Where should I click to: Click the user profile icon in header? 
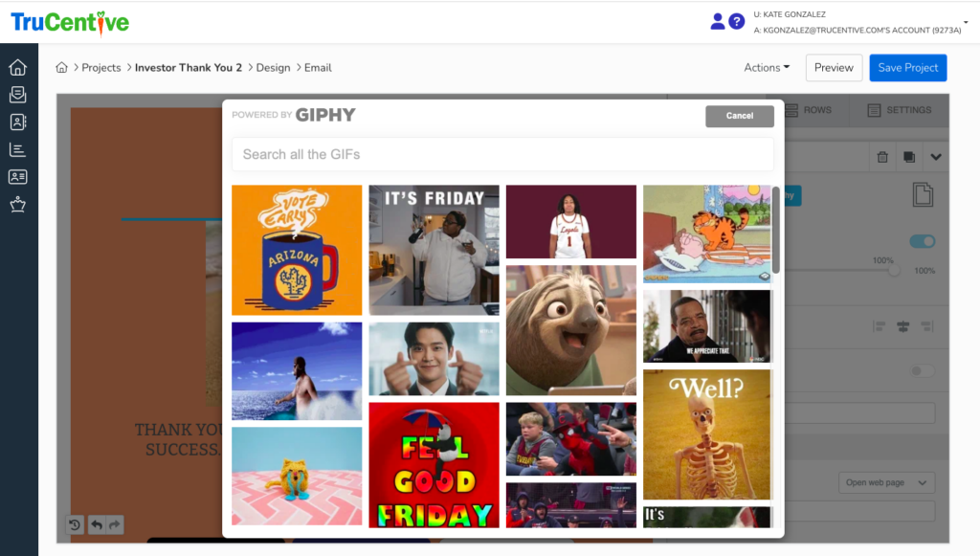coord(718,21)
